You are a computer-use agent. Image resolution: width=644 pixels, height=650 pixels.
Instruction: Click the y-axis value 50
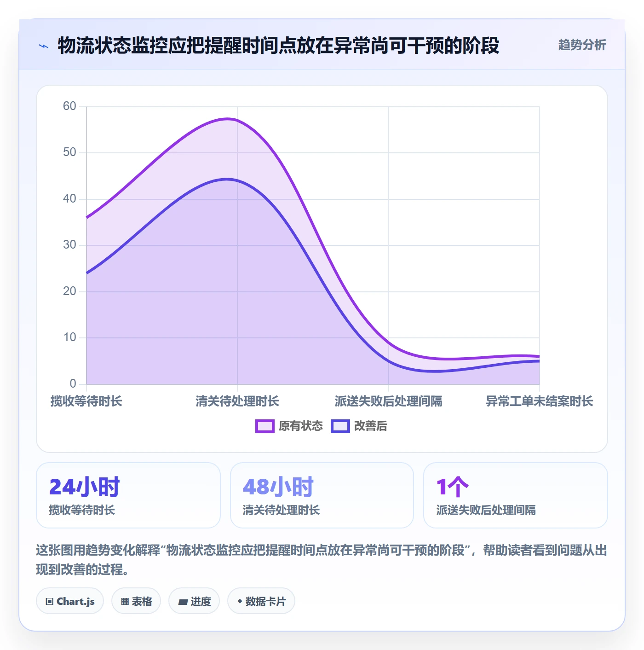(x=69, y=152)
